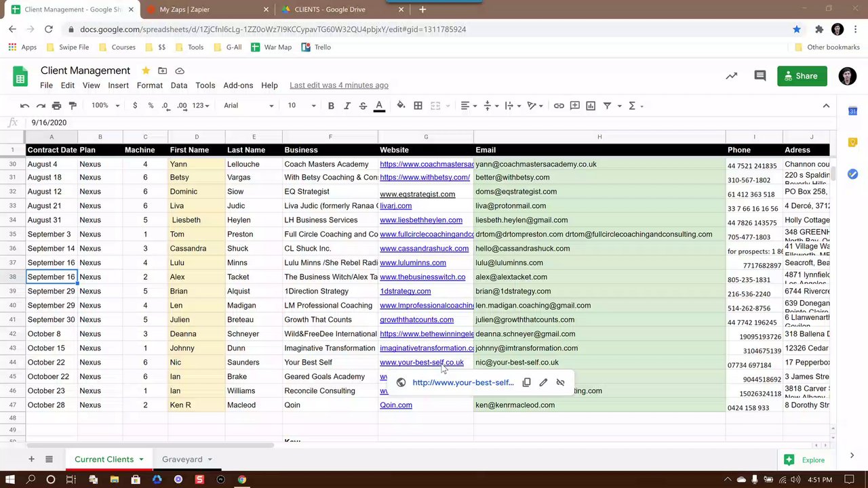Open the Last edit was 4 minutes ago link

pyautogui.click(x=339, y=85)
